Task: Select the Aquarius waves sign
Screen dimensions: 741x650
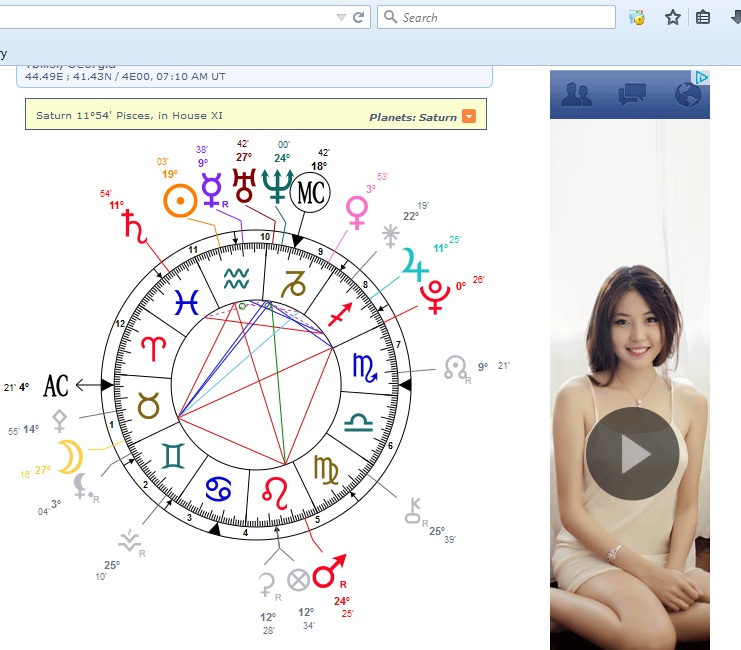Action: [x=236, y=279]
